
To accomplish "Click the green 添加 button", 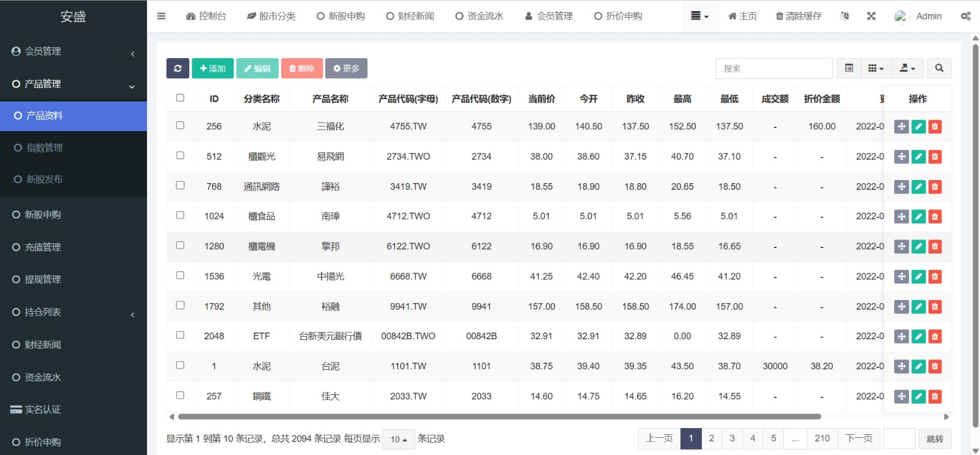I will point(213,69).
